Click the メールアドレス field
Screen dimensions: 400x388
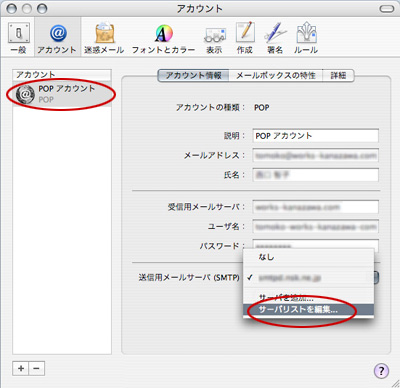[x=315, y=155]
